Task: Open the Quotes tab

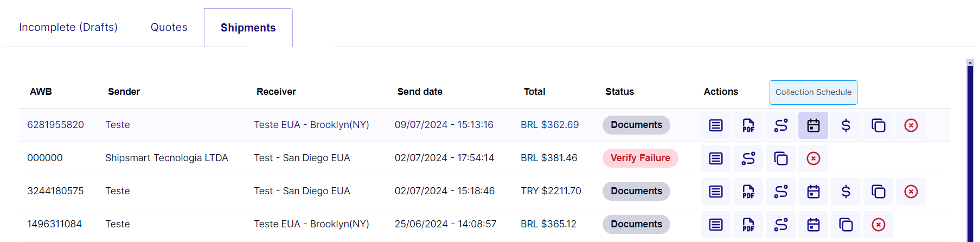Action: (x=169, y=27)
